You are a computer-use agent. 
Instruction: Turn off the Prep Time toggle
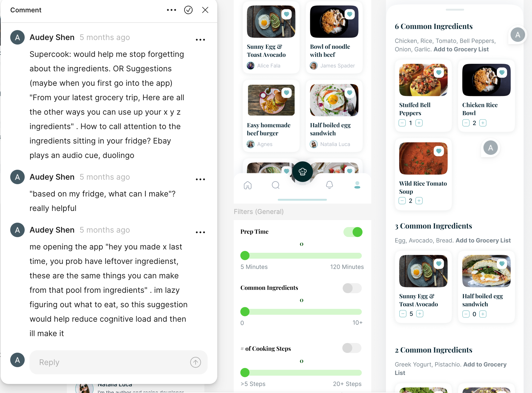(x=353, y=232)
